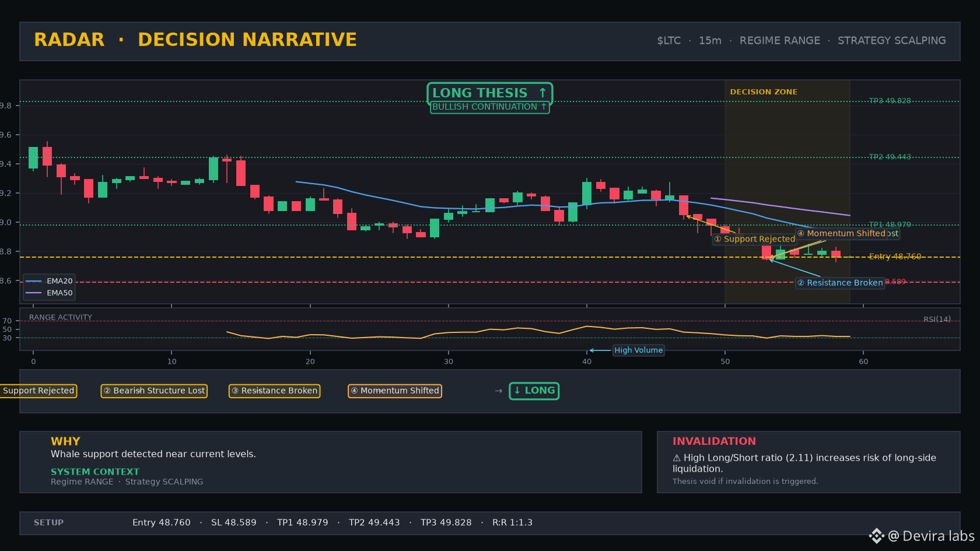Click the $LTC symbol in header
Screen dimensions: 980x551
(x=668, y=41)
